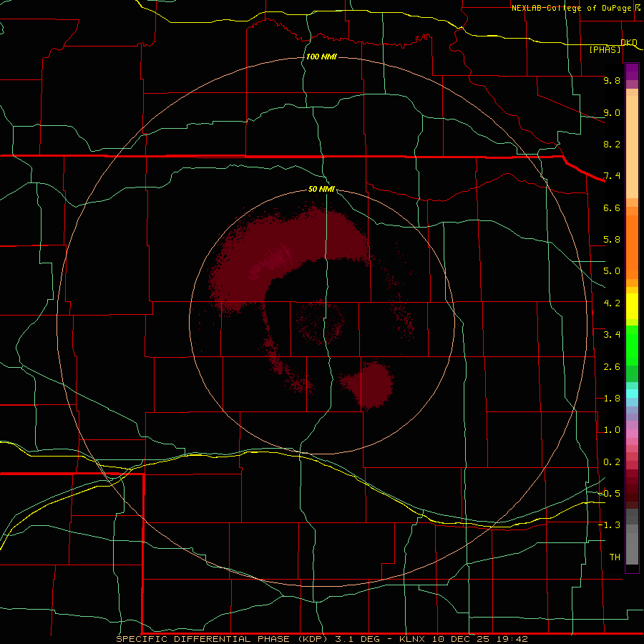Click the 7.4 value on the color scale
Viewport: 644px width, 644px height.
point(612,176)
